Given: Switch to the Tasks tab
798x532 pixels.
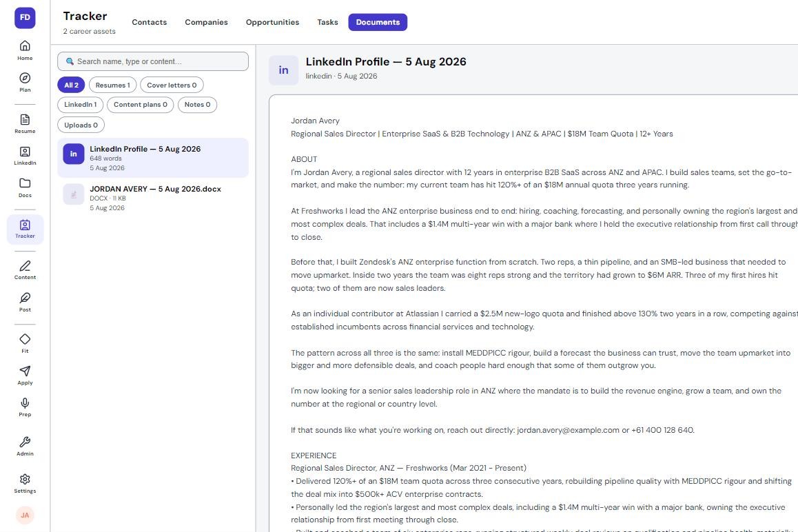Looking at the screenshot, I should pyautogui.click(x=327, y=23).
